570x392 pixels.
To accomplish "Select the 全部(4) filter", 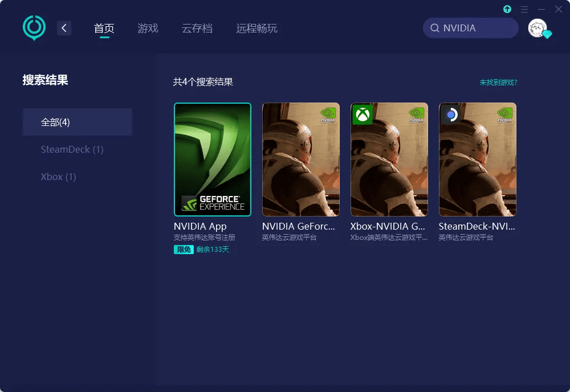I will pyautogui.click(x=55, y=121).
